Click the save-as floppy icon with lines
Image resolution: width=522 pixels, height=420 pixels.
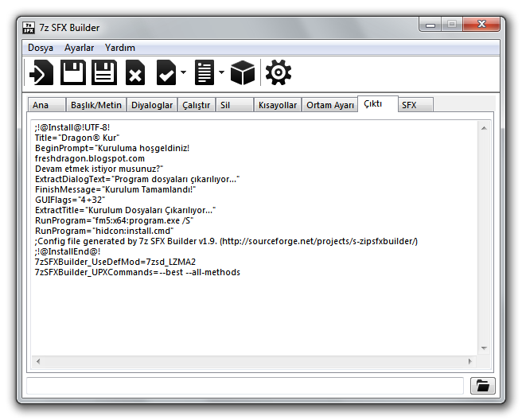tap(104, 72)
